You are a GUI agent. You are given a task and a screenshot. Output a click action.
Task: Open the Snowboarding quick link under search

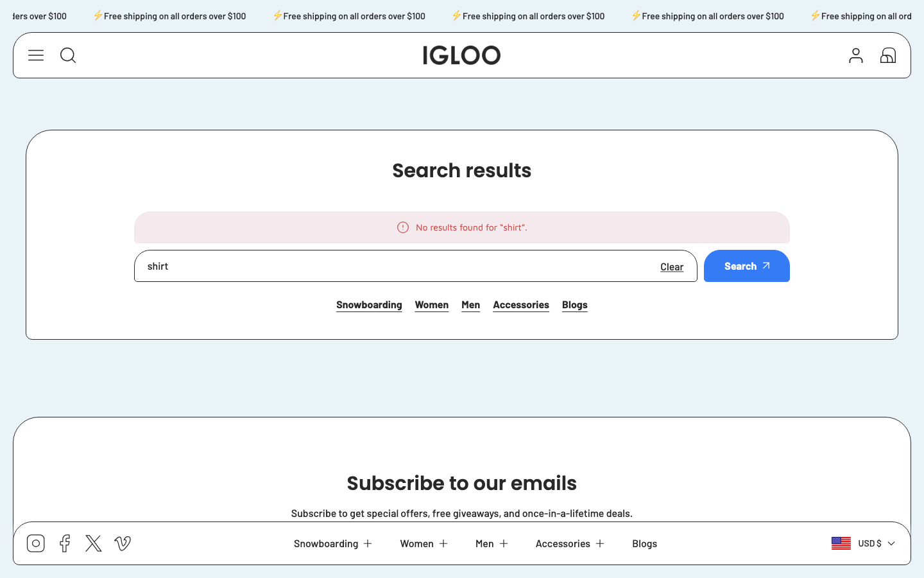[x=369, y=305]
